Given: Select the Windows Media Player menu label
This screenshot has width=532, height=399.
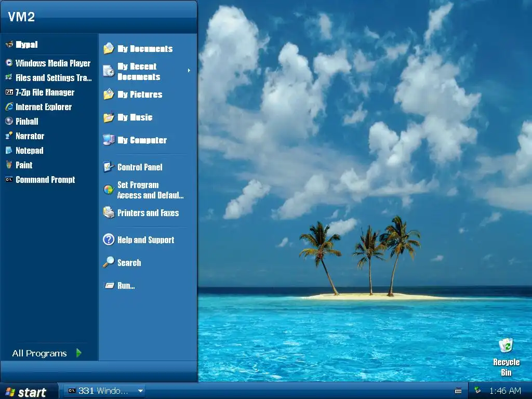Looking at the screenshot, I should 53,63.
